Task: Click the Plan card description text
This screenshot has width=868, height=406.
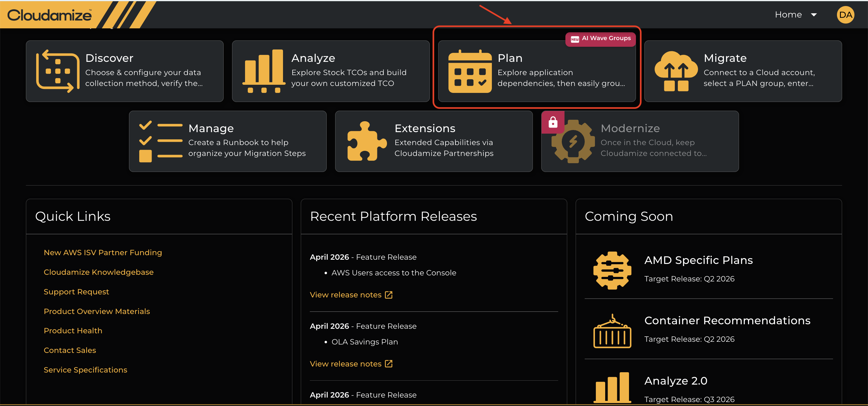Action: pyautogui.click(x=561, y=78)
